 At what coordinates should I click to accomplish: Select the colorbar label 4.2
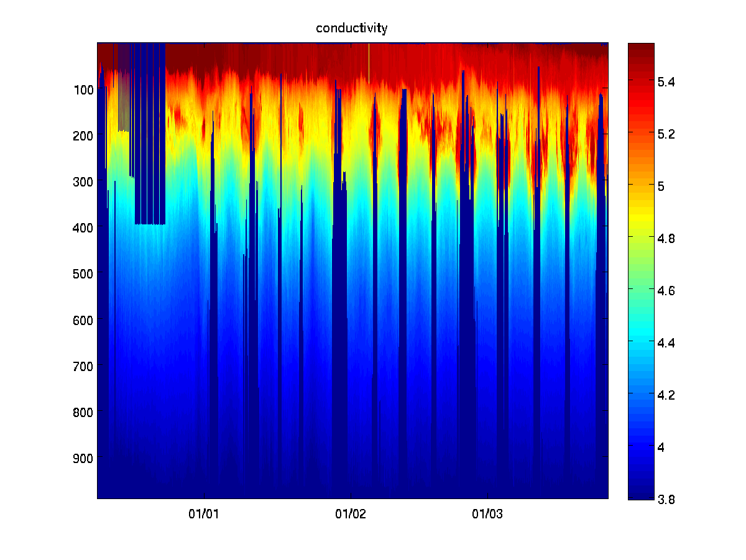668,395
